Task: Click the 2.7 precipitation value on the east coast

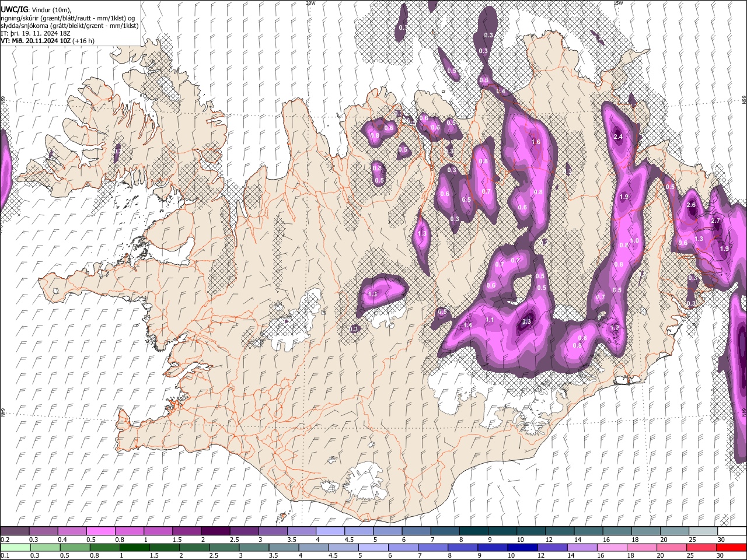Action: tap(717, 221)
